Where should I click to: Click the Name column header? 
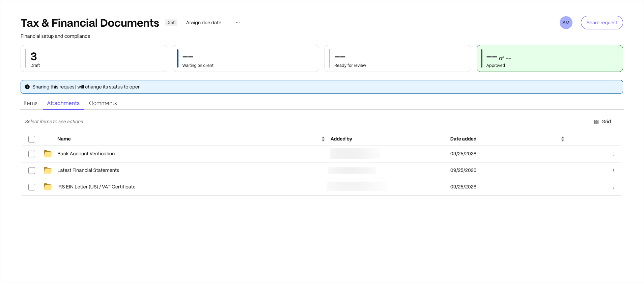(64, 139)
